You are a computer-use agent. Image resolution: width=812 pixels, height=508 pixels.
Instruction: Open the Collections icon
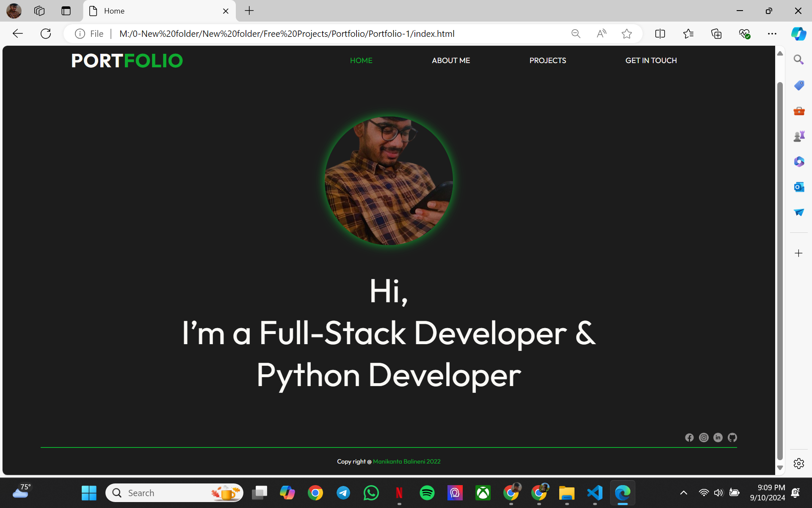[716, 34]
